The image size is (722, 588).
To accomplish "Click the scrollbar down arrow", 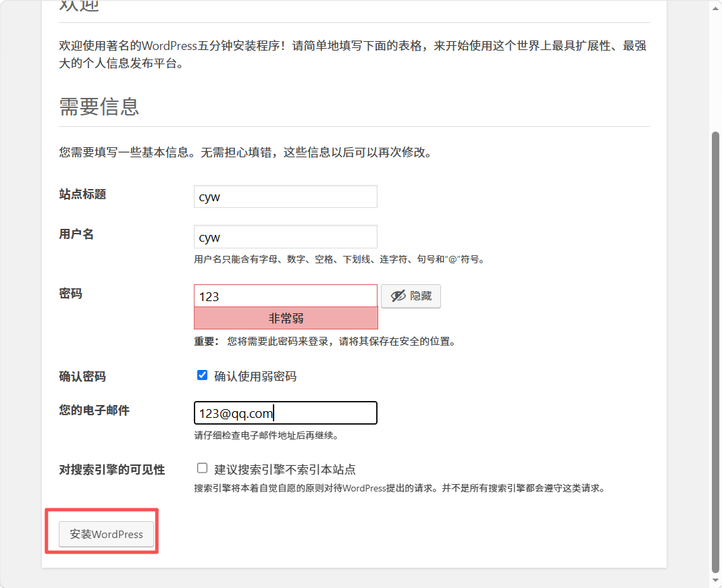I will coord(715,581).
